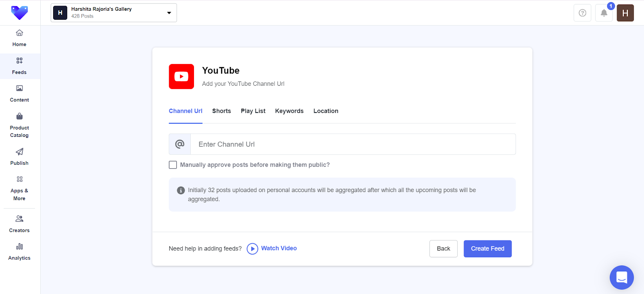Enable manual approval of posts checkbox
The image size is (644, 294).
[x=173, y=165]
